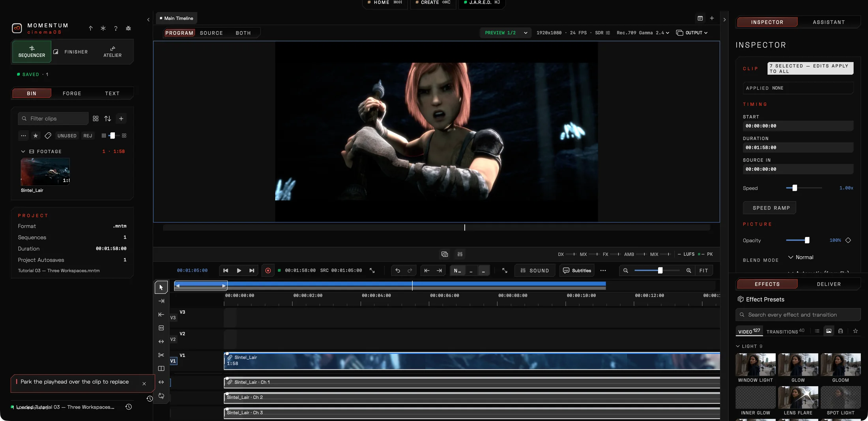Toggle Subtitles display

tap(577, 271)
